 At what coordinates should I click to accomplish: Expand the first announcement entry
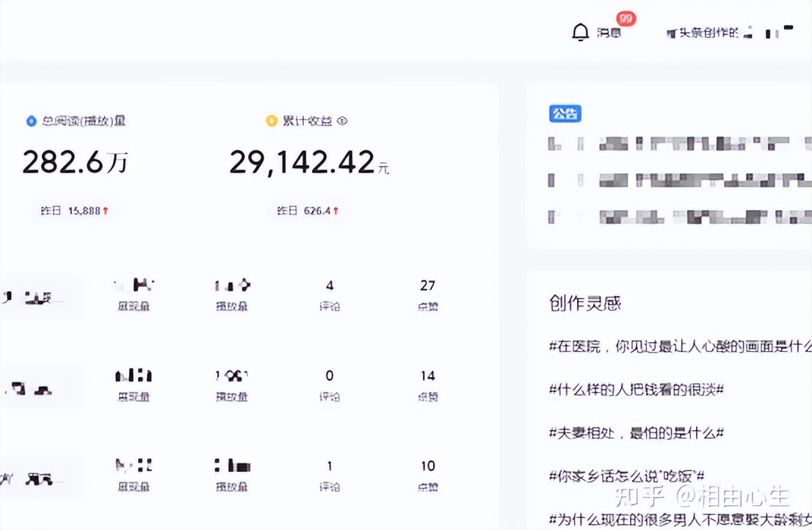coord(675,143)
